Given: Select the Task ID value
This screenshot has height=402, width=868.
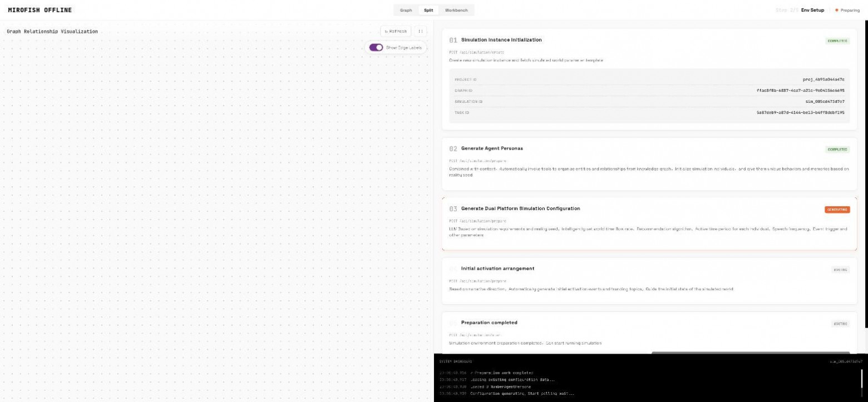Looking at the screenshot, I should tap(801, 112).
